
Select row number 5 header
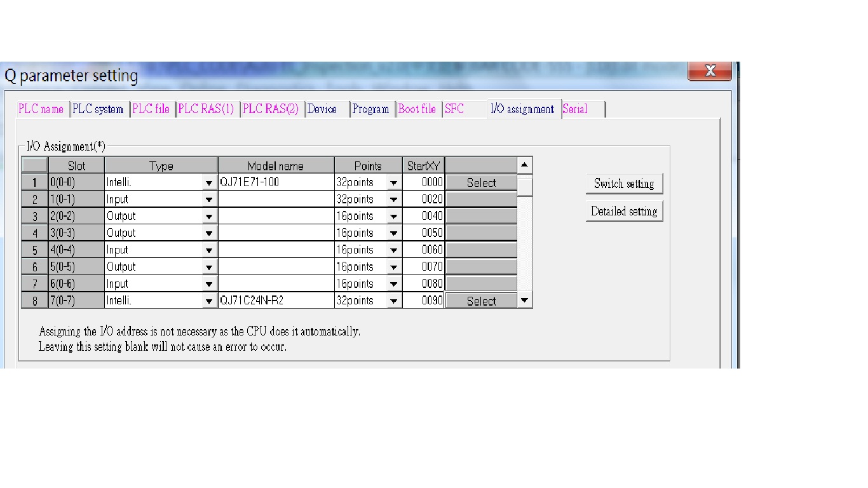coord(35,250)
